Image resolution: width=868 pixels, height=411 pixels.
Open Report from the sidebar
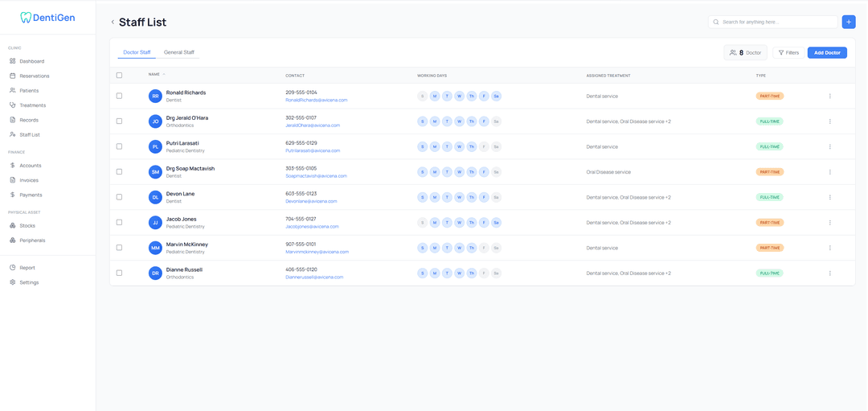23,268
